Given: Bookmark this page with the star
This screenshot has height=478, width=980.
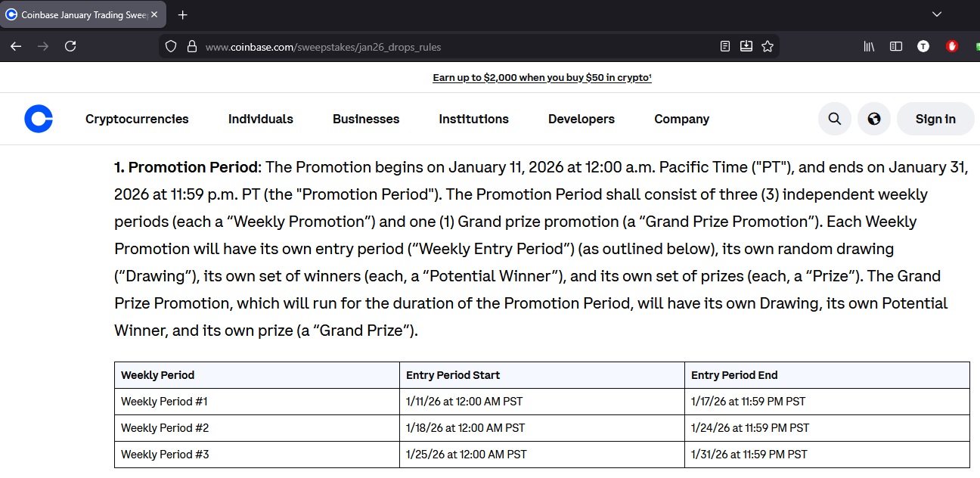Looking at the screenshot, I should 768,46.
